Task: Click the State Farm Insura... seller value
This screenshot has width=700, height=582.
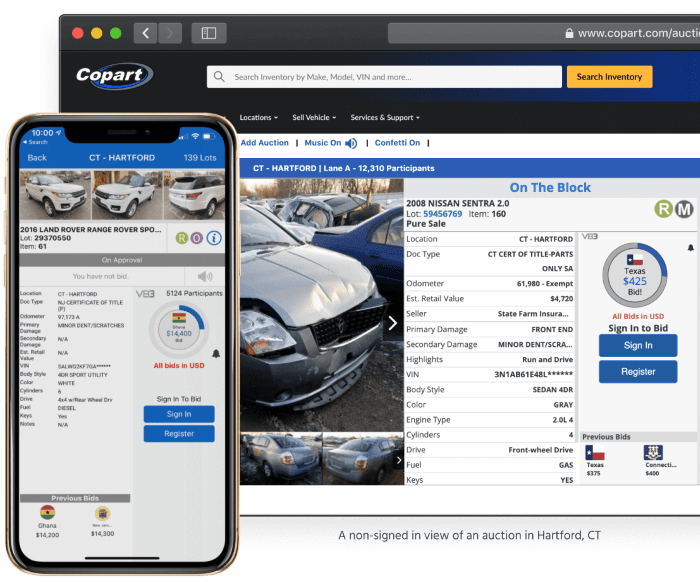Action: coord(533,314)
